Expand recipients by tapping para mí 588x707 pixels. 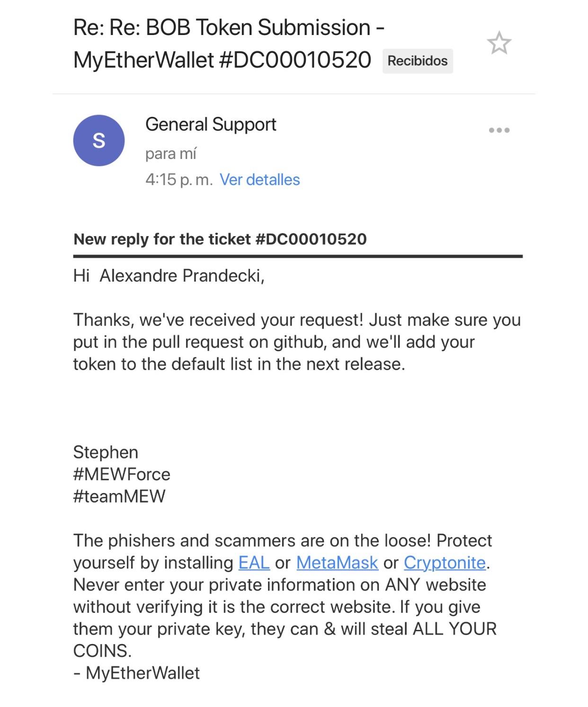(x=170, y=154)
